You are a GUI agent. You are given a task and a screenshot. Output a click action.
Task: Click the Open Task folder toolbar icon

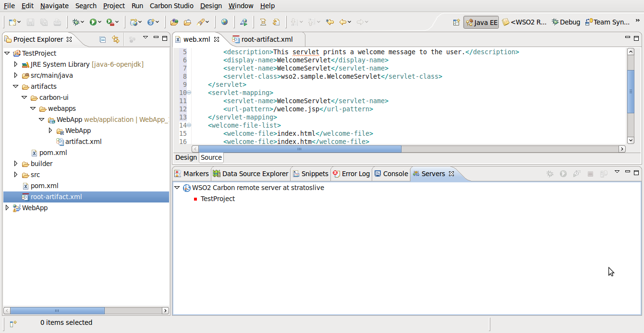tap(188, 22)
